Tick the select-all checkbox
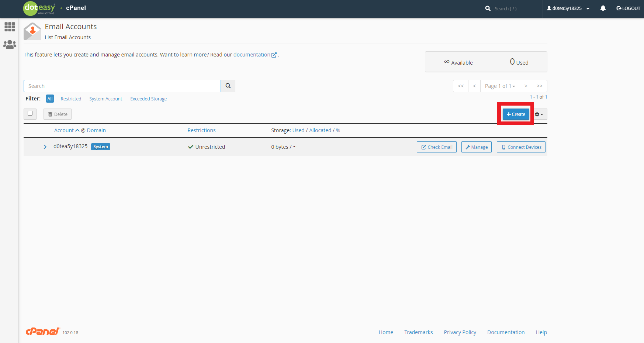Screen dimensions: 644x343 tap(30, 114)
